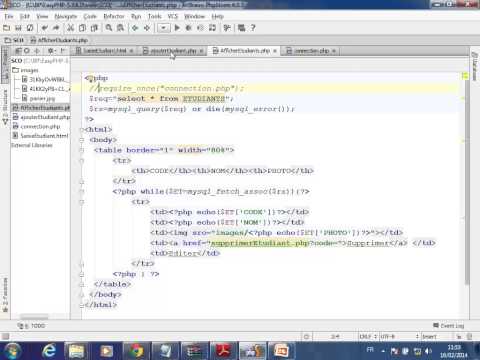Open the Edit menu

click(x=25, y=16)
